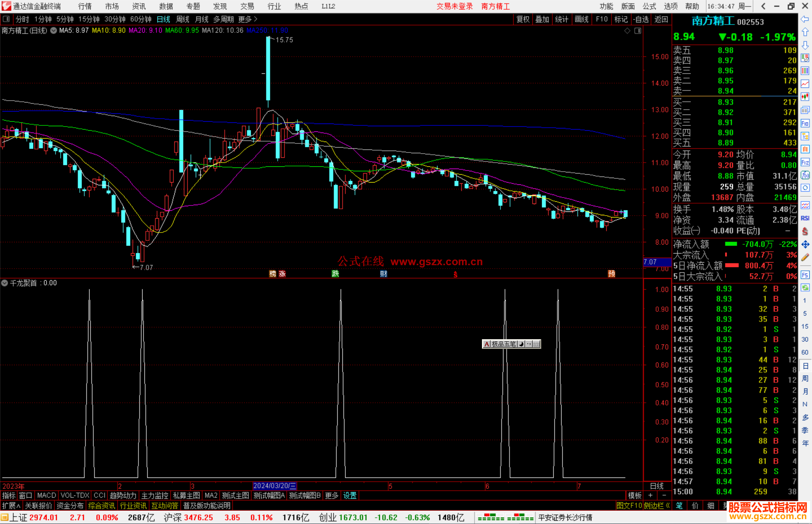Click the trend line chart icon in sidebar
Screen dimensions: 812x524
(805, 84)
